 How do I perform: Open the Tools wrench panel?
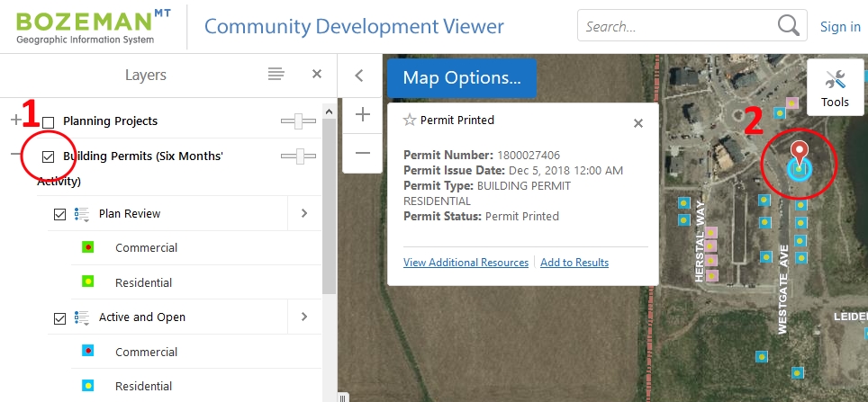(x=835, y=86)
